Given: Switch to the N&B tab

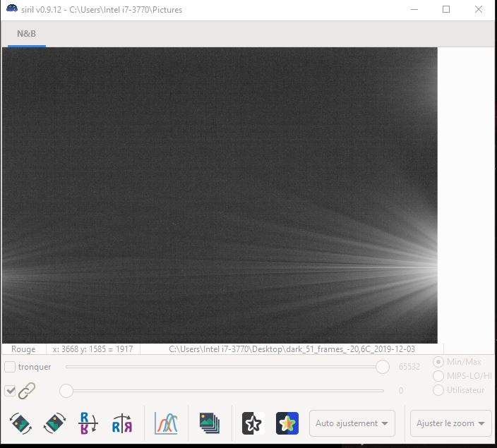Looking at the screenshot, I should pos(26,33).
